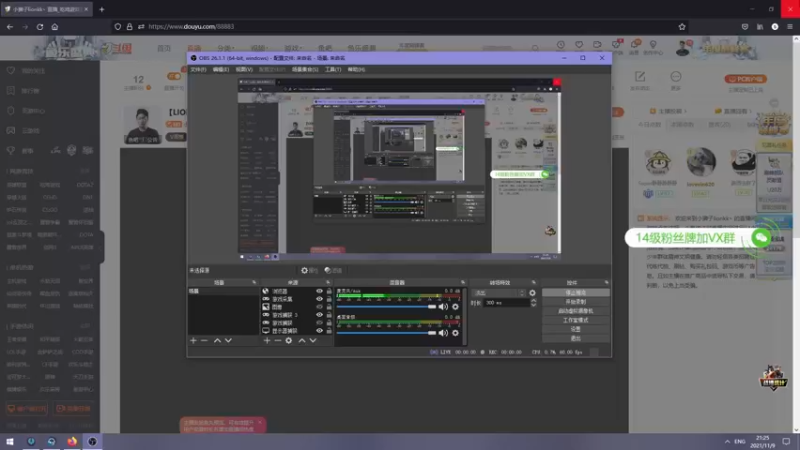Pop out the Scene Transitions dock
The image size is (800, 450).
coord(534,282)
